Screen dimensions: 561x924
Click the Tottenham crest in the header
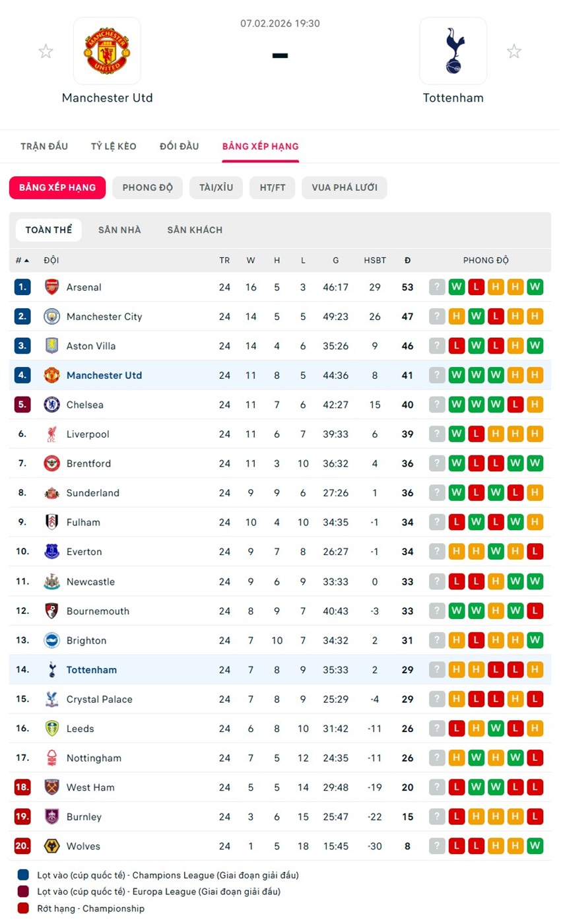453,51
